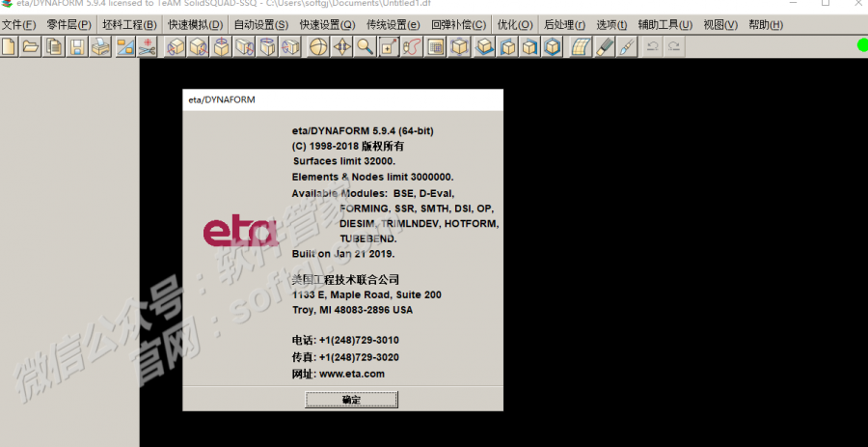
Task: Click the cube on blue bottom plane view icon
Action: [484, 47]
